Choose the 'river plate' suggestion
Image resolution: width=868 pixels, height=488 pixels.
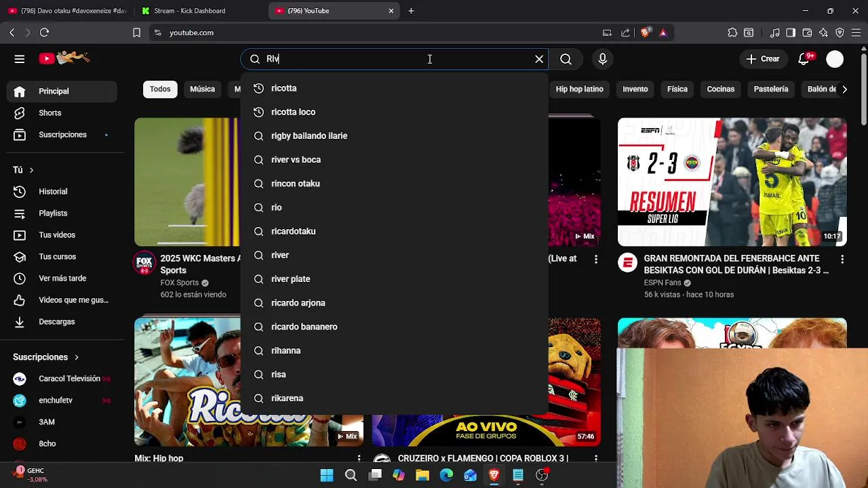394,279
